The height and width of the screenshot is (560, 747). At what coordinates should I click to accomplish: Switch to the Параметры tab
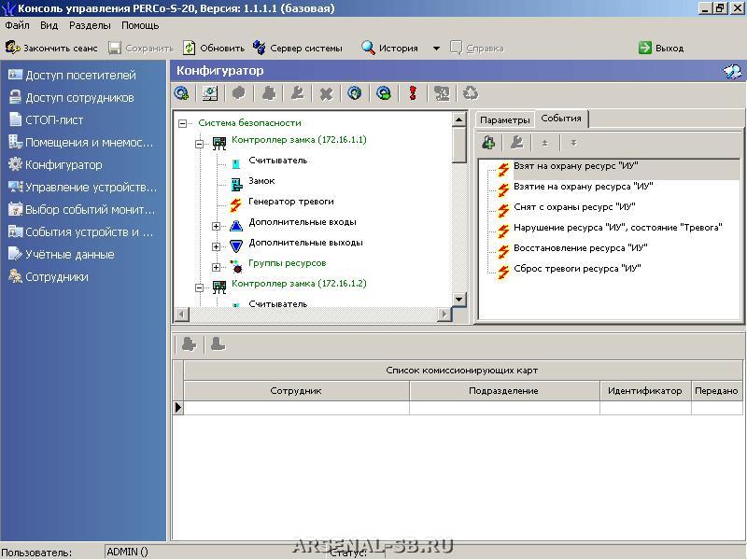click(504, 119)
